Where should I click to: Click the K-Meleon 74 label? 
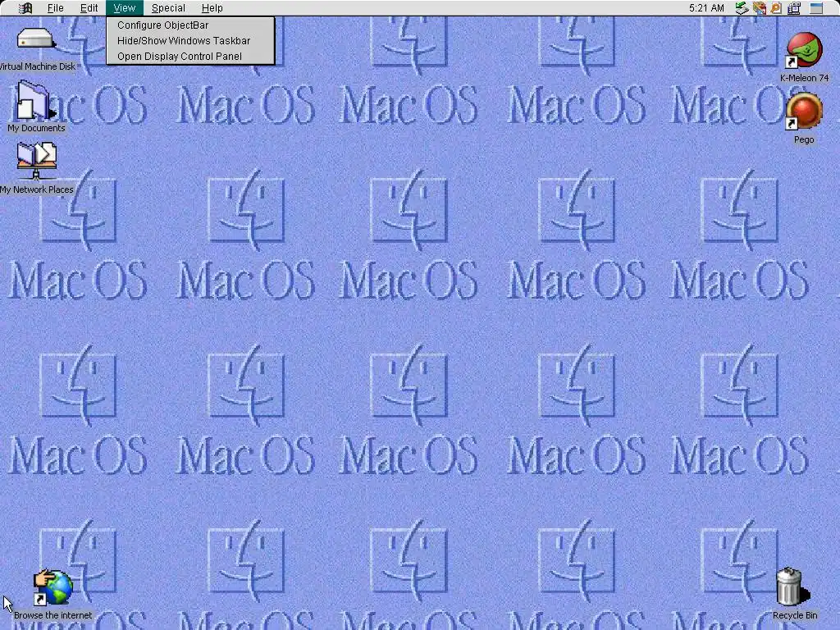(804, 78)
